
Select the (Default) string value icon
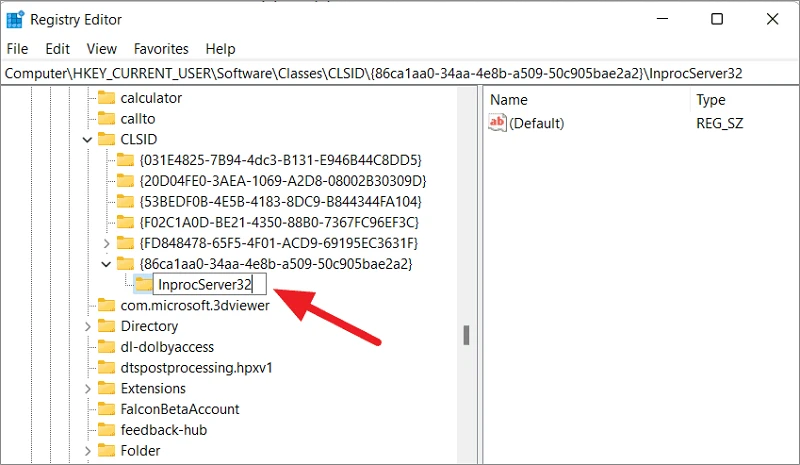pos(497,123)
